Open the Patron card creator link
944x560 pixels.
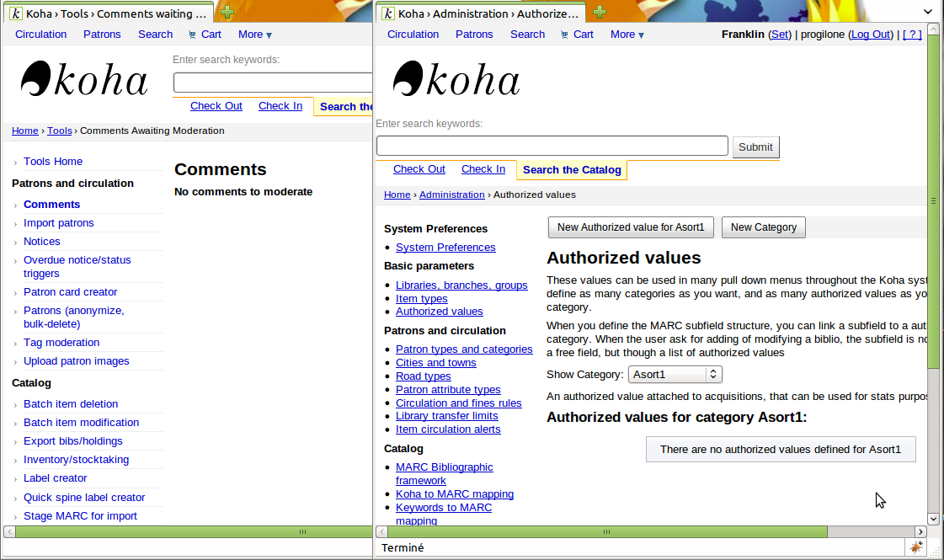point(70,292)
